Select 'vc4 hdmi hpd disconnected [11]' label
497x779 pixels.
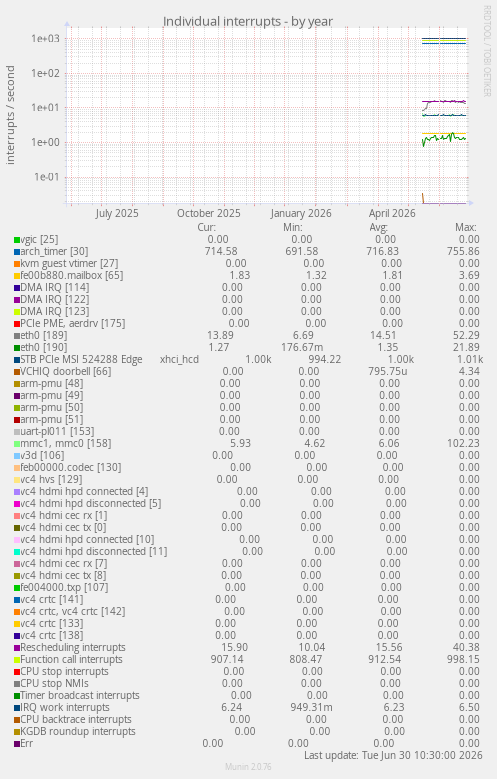click(93, 551)
